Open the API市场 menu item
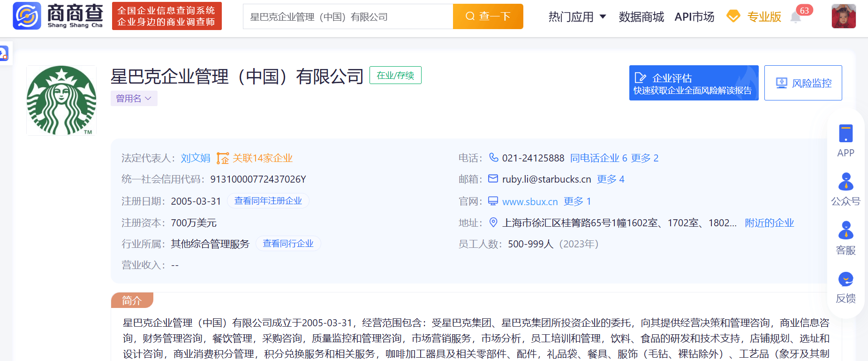This screenshot has width=868, height=361. 694,17
